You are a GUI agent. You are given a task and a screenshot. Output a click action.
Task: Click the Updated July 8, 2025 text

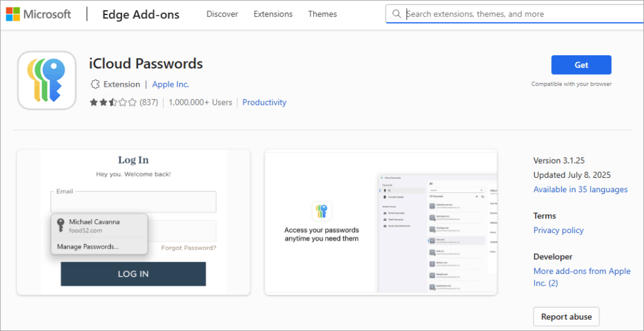pos(572,175)
